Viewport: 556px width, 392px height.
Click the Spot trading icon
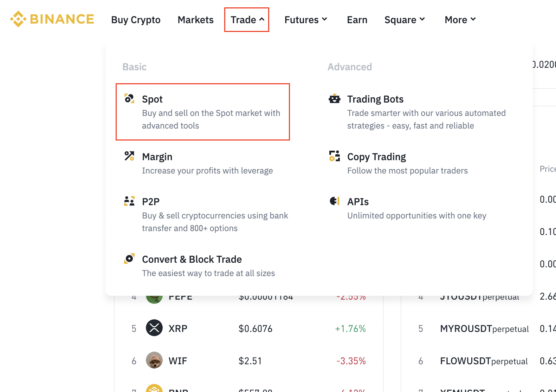pos(129,99)
